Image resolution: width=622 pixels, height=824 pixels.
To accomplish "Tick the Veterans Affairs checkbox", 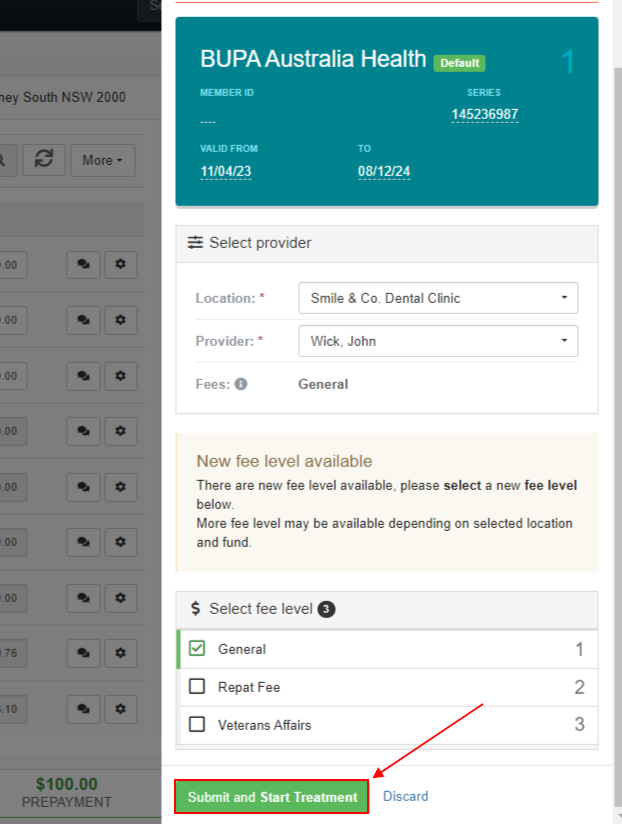I will 197,724.
